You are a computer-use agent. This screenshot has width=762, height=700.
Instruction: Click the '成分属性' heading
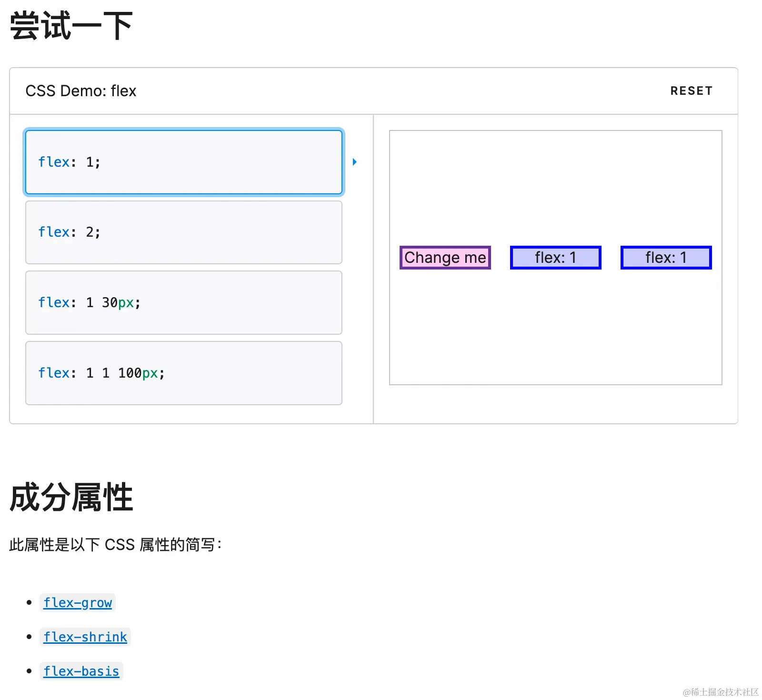click(x=71, y=497)
